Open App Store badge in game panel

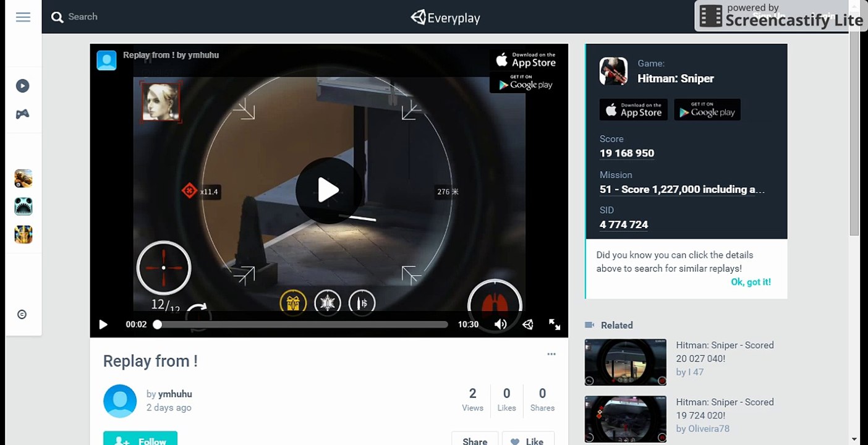click(x=634, y=110)
